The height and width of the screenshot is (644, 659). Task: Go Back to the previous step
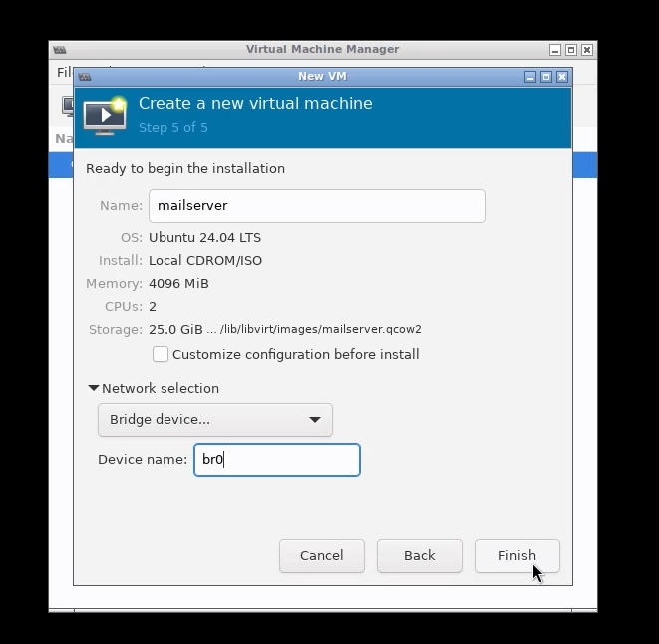tap(419, 555)
